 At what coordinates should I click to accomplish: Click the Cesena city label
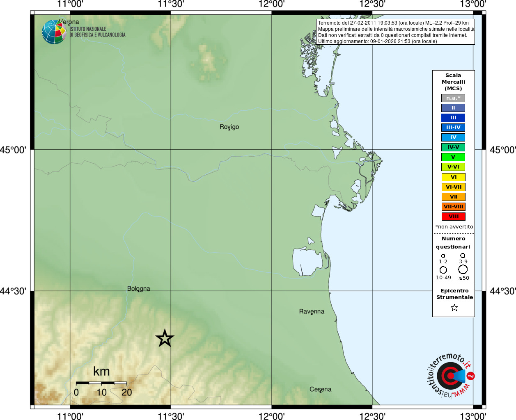321,389
